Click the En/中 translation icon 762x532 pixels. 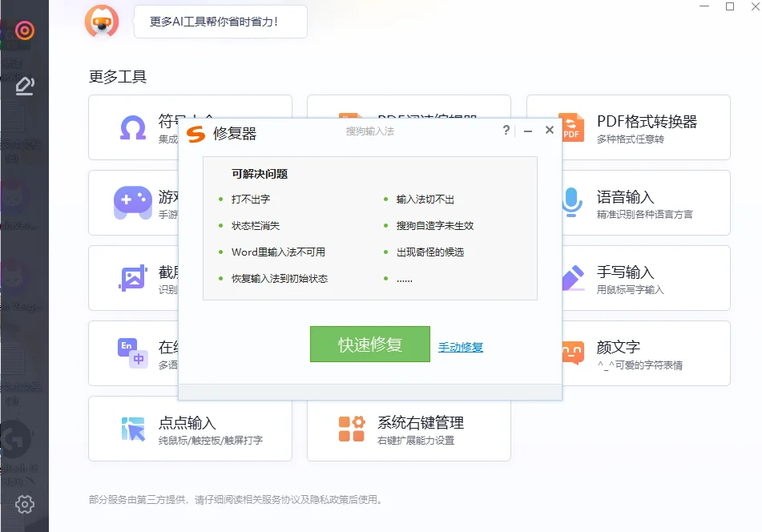(x=134, y=353)
